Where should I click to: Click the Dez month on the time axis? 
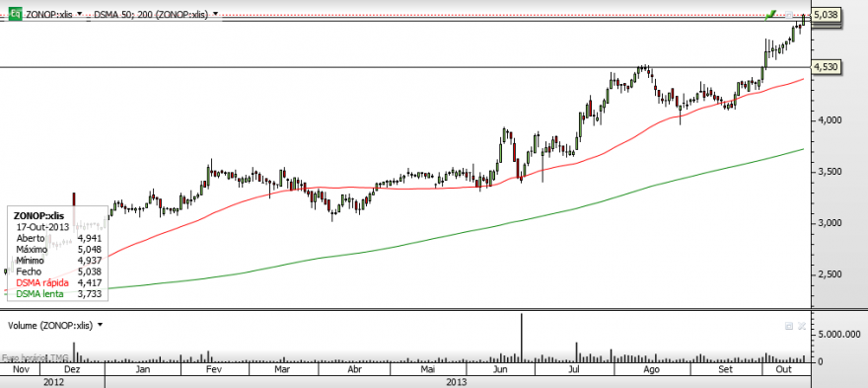coord(73,369)
